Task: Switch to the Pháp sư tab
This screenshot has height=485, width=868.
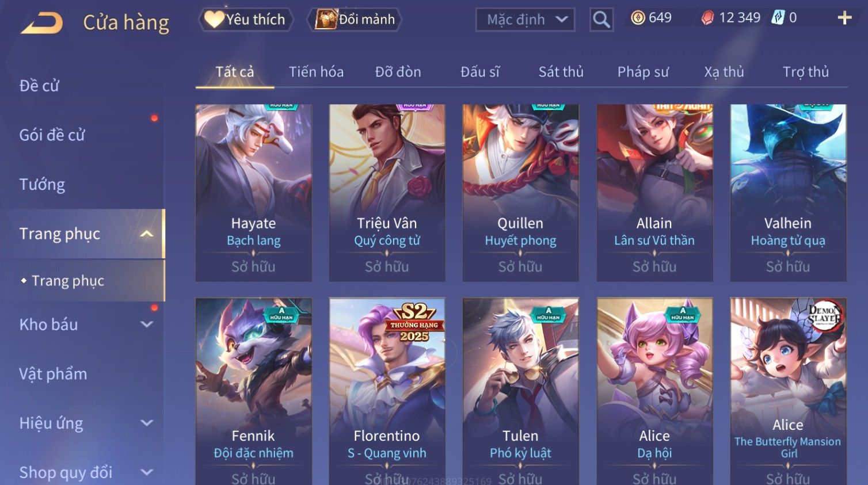Action: point(643,72)
